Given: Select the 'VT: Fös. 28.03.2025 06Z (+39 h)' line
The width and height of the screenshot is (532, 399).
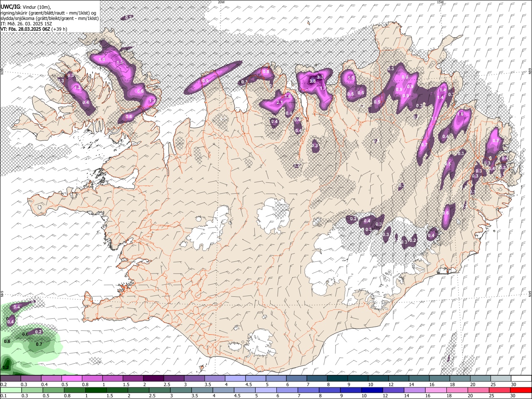Looking at the screenshot, I should click(34, 29).
